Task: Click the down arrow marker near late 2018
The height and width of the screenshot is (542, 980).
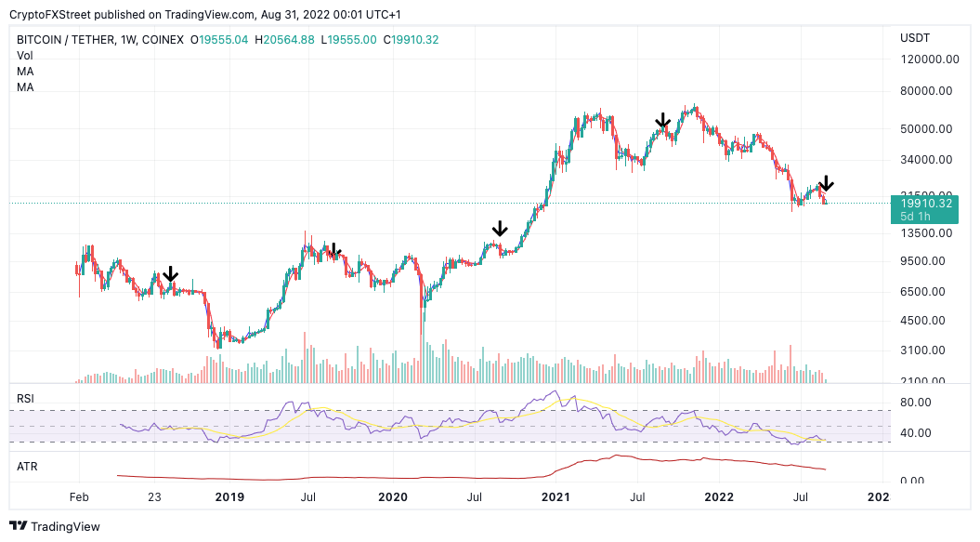Action: [x=170, y=274]
